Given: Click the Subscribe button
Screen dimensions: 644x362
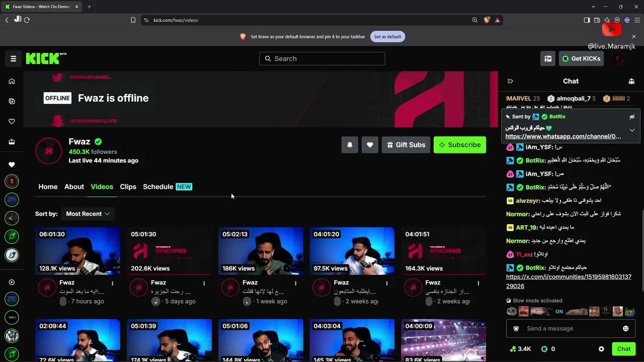Looking at the screenshot, I should (460, 145).
